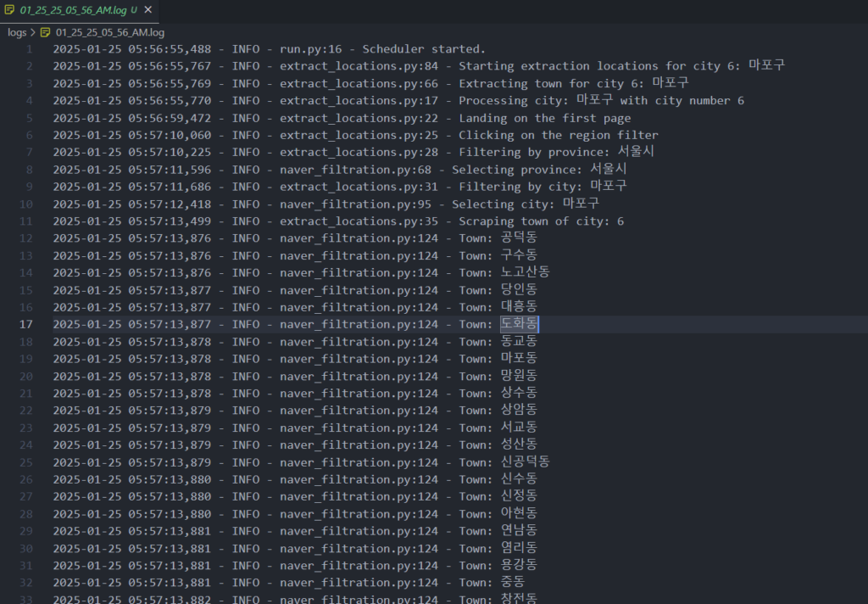
Task: Close the 01_25_25_05_56_AM.log tab
Action: 147,10
